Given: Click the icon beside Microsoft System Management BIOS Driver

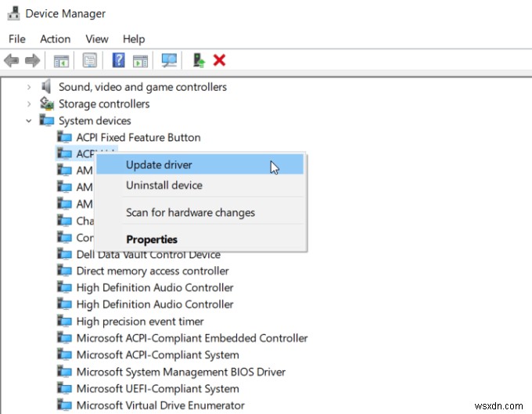Looking at the screenshot, I should (64, 372).
